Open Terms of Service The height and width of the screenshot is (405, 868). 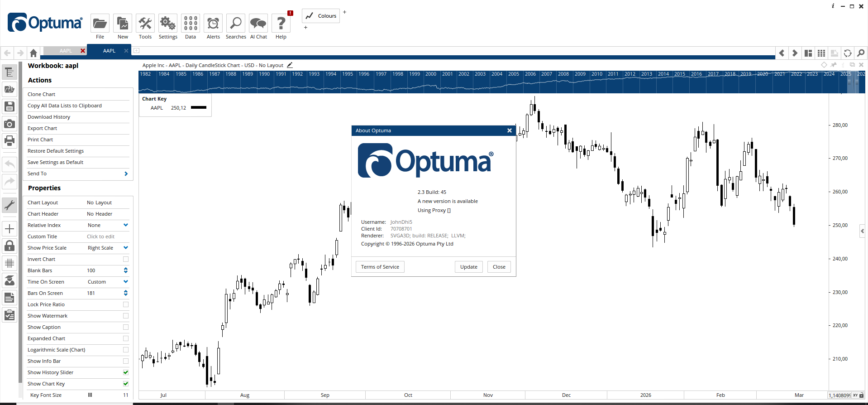click(x=380, y=267)
